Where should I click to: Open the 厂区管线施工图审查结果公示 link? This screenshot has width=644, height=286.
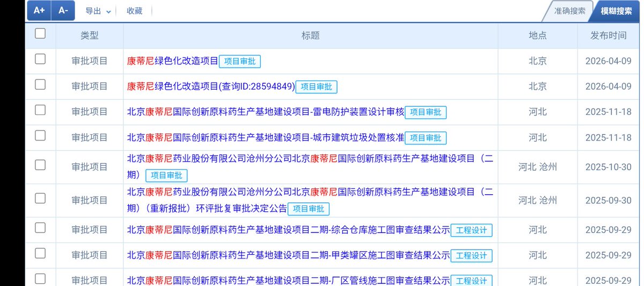[288, 281]
